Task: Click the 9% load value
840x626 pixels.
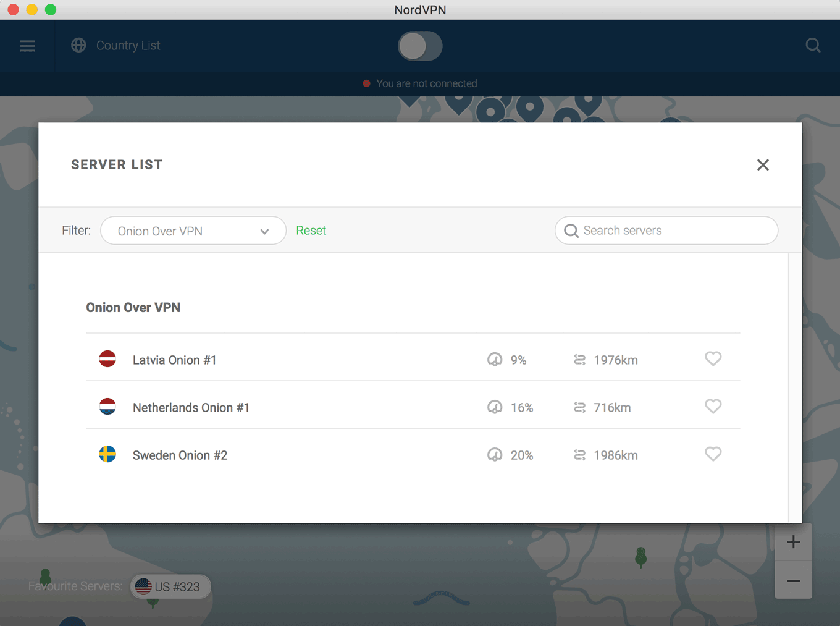Action: 518,360
